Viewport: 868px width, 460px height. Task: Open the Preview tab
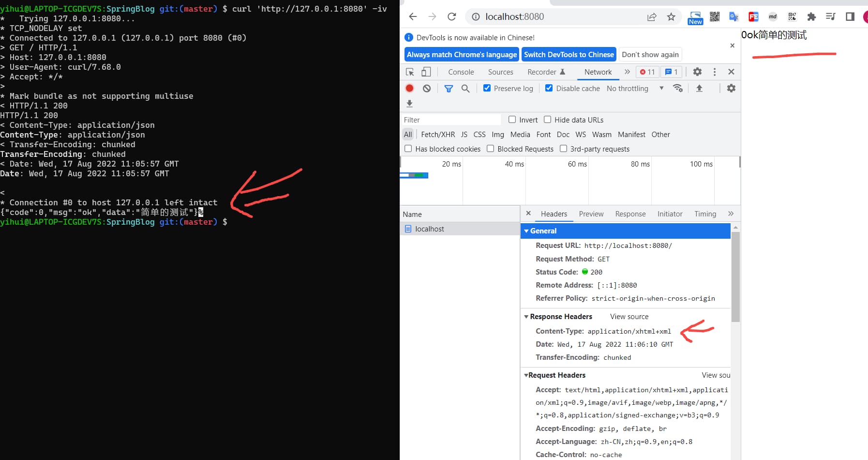(591, 214)
